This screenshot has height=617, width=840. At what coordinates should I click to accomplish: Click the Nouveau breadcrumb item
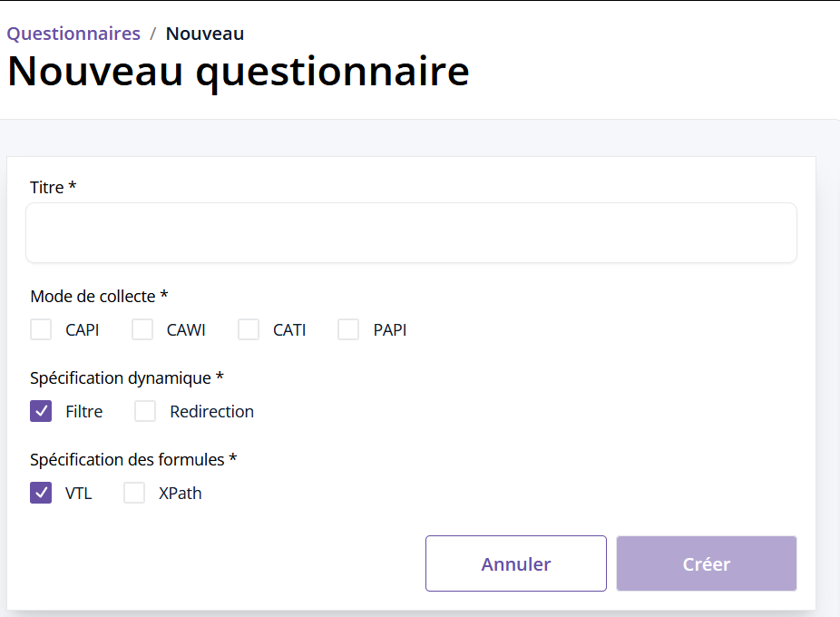[x=204, y=34]
